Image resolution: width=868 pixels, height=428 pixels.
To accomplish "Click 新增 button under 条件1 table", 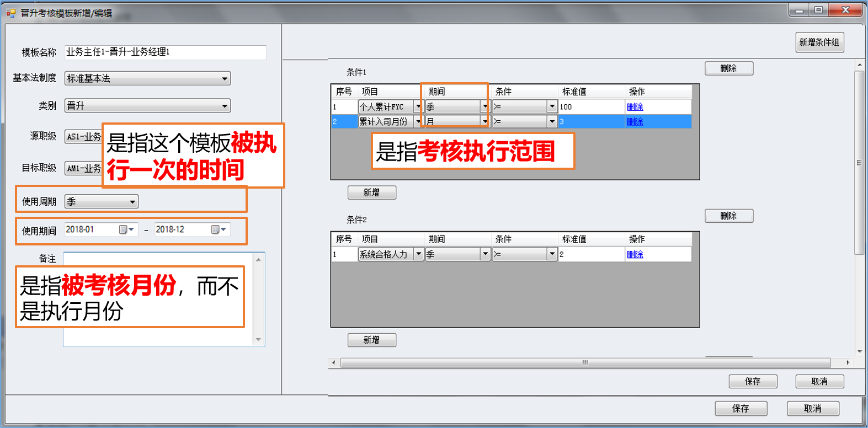I will (371, 192).
